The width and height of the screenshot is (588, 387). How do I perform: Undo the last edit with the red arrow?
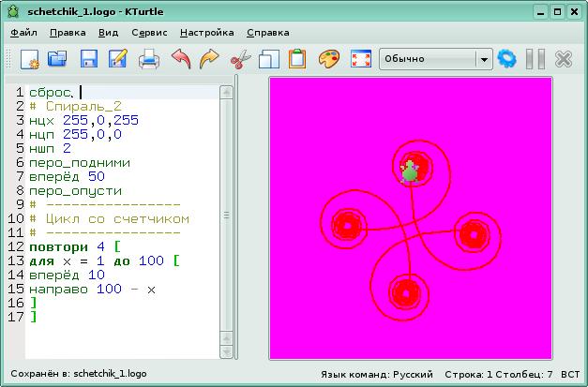tap(180, 59)
